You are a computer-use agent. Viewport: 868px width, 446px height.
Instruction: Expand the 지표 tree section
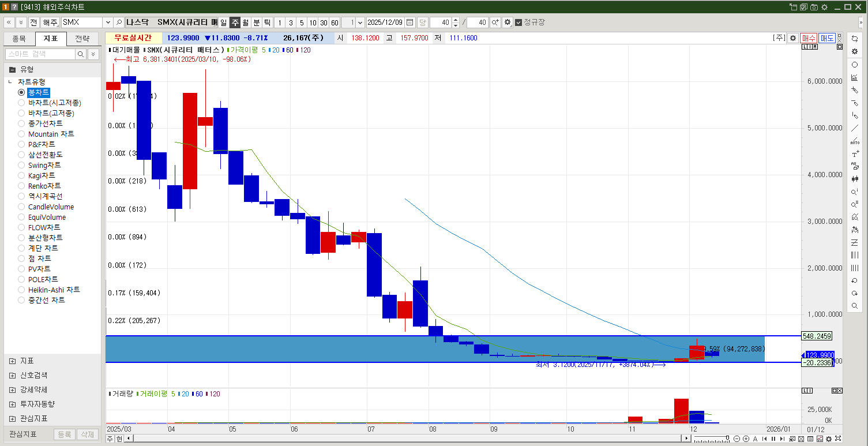point(13,361)
